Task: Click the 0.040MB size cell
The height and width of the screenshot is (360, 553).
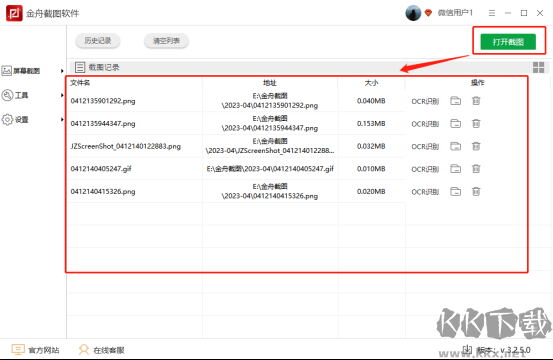Action: (x=371, y=101)
